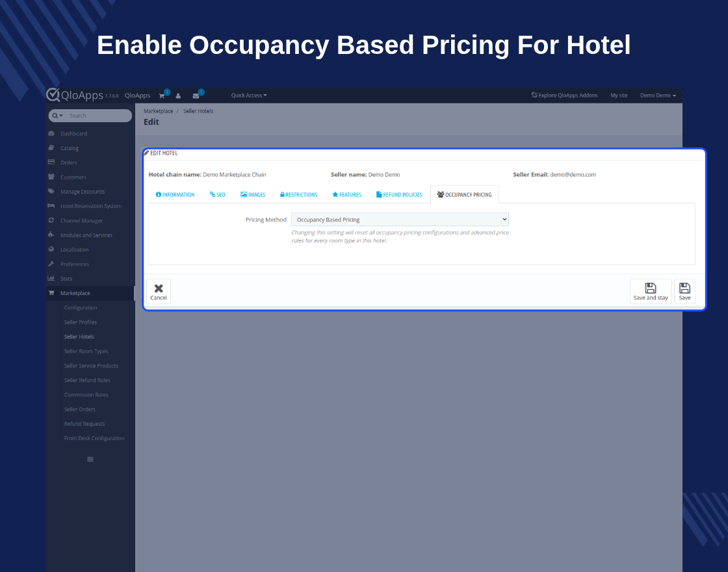Image resolution: width=728 pixels, height=572 pixels.
Task: Open Configuration under Marketplace
Action: (81, 307)
